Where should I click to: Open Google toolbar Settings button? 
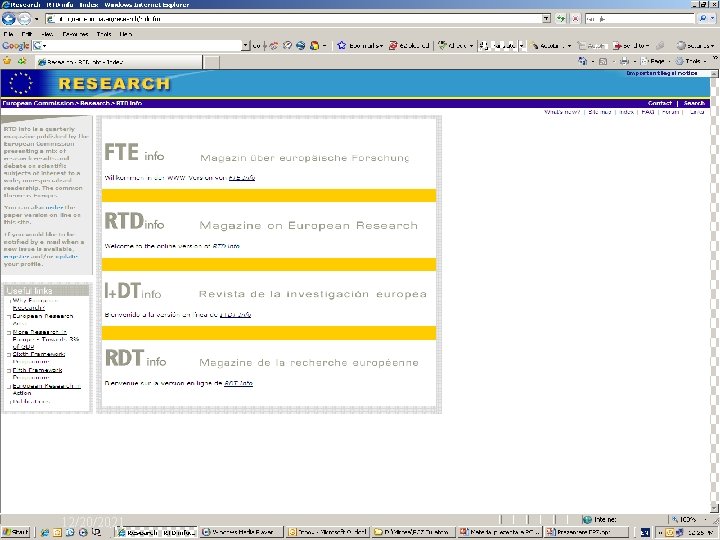pyautogui.click(x=694, y=45)
